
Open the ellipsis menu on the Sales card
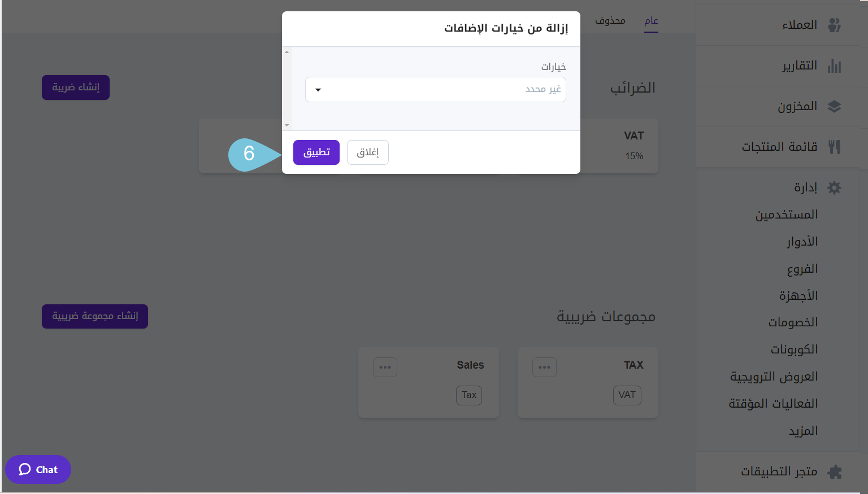tap(385, 367)
